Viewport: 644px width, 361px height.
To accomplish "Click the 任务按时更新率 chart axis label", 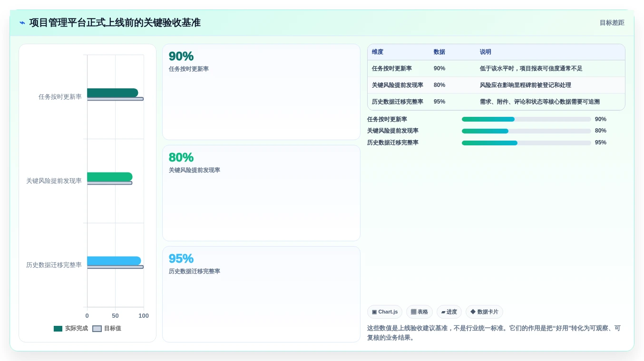I will pyautogui.click(x=60, y=97).
